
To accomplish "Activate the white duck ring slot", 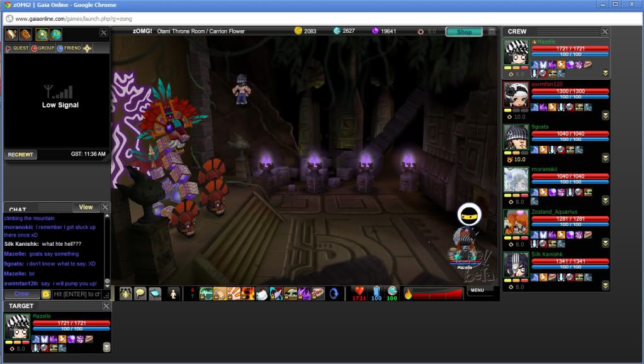I will pyautogui.click(x=262, y=294).
